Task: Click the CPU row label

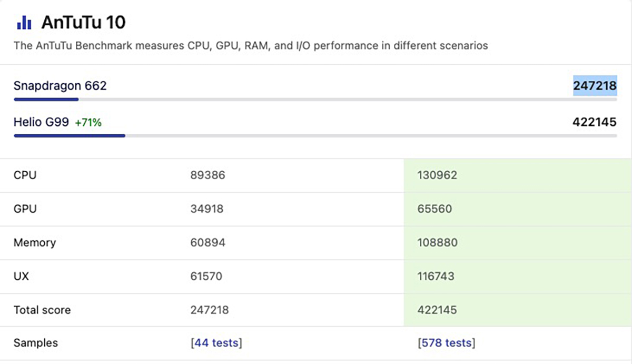Action: 25,175
